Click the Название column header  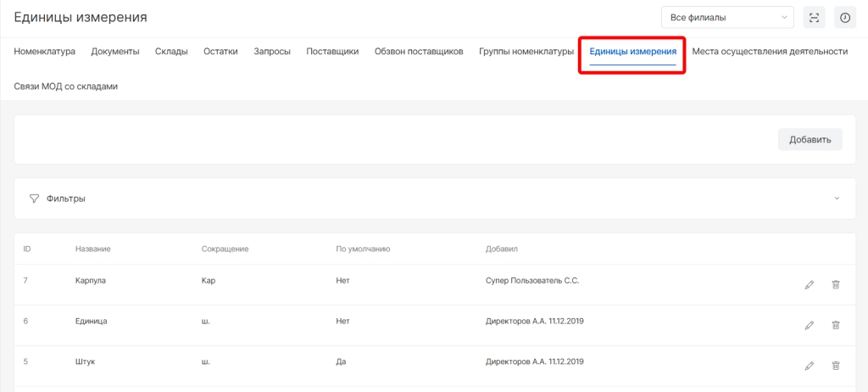(93, 249)
